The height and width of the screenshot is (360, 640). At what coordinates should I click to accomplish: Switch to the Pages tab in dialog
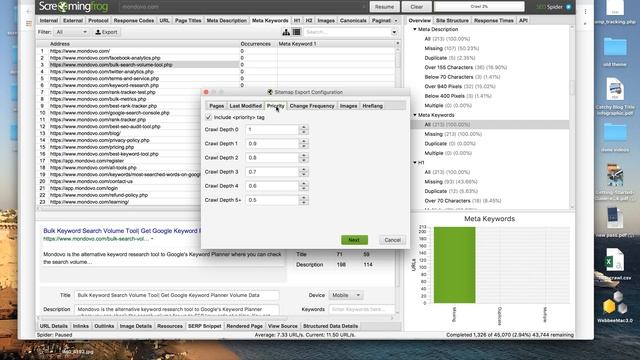point(216,106)
